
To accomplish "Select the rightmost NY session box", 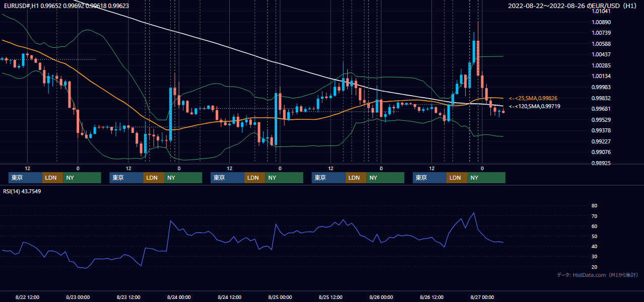I will (x=486, y=178).
